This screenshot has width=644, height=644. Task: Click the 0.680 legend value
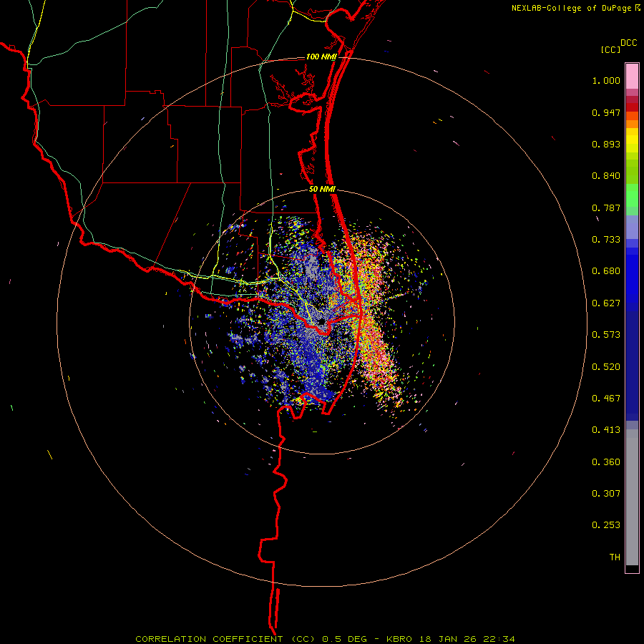click(606, 271)
